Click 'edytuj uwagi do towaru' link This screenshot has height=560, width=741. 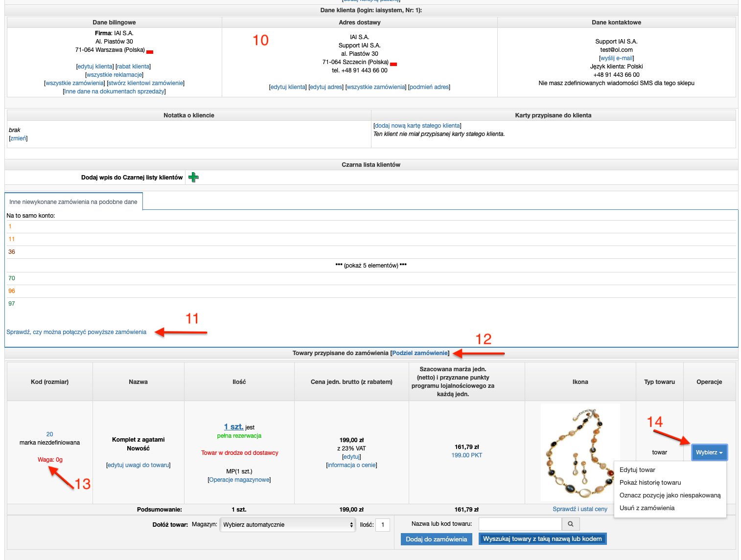coord(138,465)
